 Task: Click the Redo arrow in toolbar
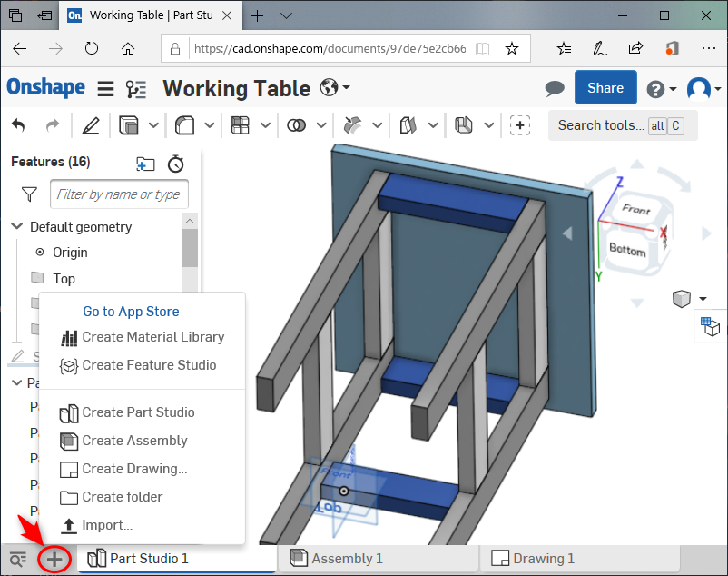(53, 125)
